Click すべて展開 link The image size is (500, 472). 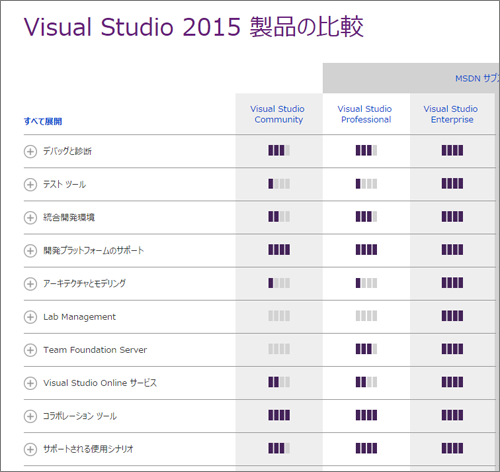coord(43,121)
